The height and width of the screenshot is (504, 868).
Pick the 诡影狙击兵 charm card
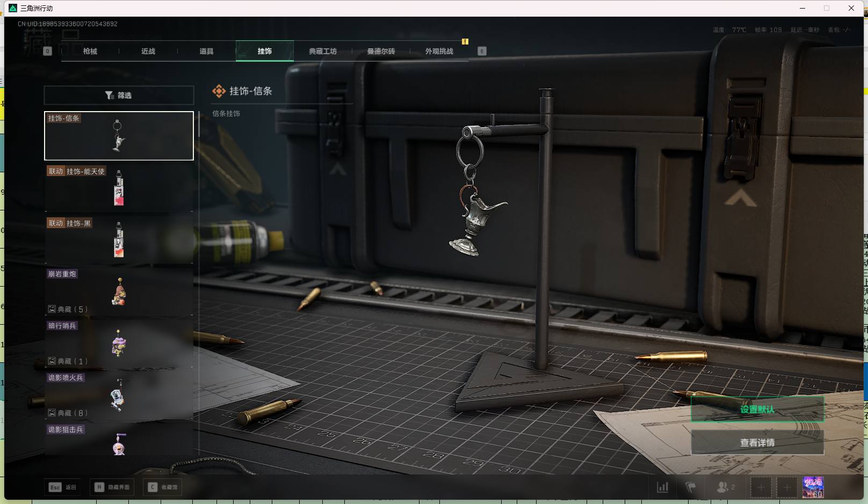tap(119, 439)
